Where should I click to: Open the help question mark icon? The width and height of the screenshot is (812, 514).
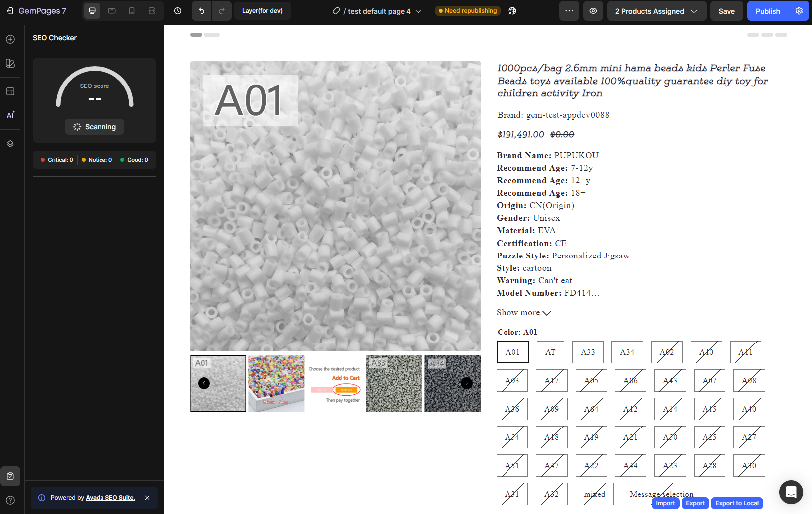click(x=10, y=500)
